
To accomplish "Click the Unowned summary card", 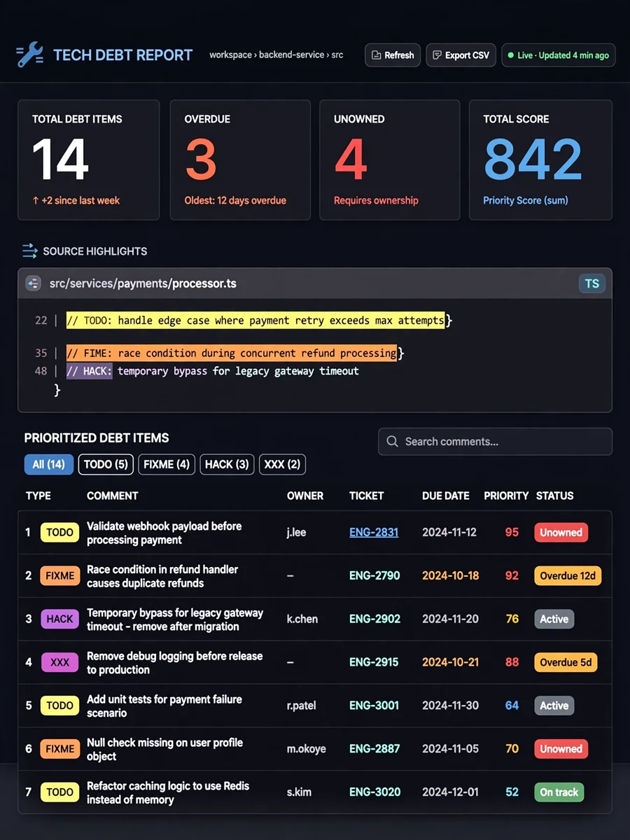I will [x=390, y=160].
